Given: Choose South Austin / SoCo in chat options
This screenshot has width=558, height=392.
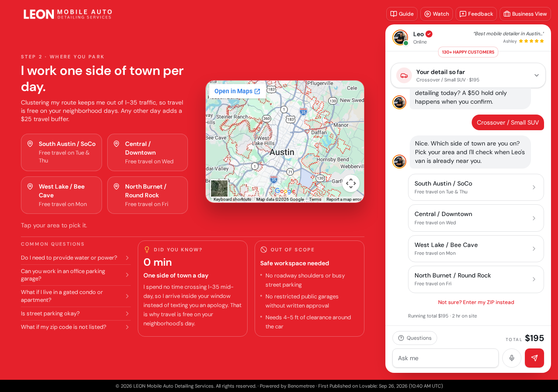Looking at the screenshot, I should [x=476, y=187].
